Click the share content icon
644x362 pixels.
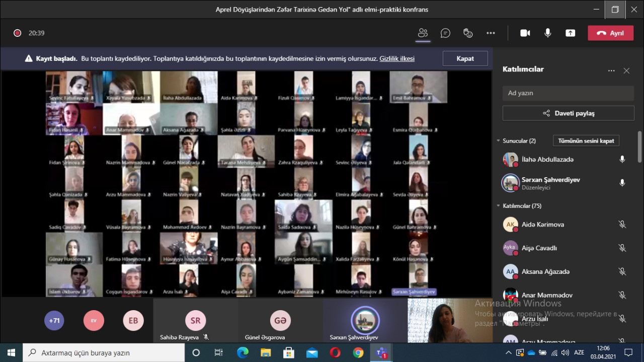[570, 33]
